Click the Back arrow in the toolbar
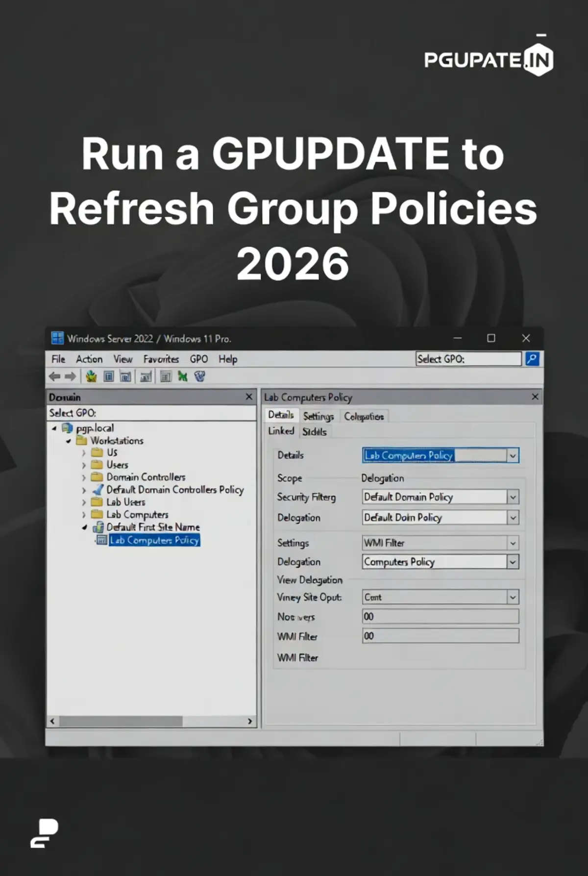Image resolution: width=588 pixels, height=876 pixels. [x=54, y=376]
